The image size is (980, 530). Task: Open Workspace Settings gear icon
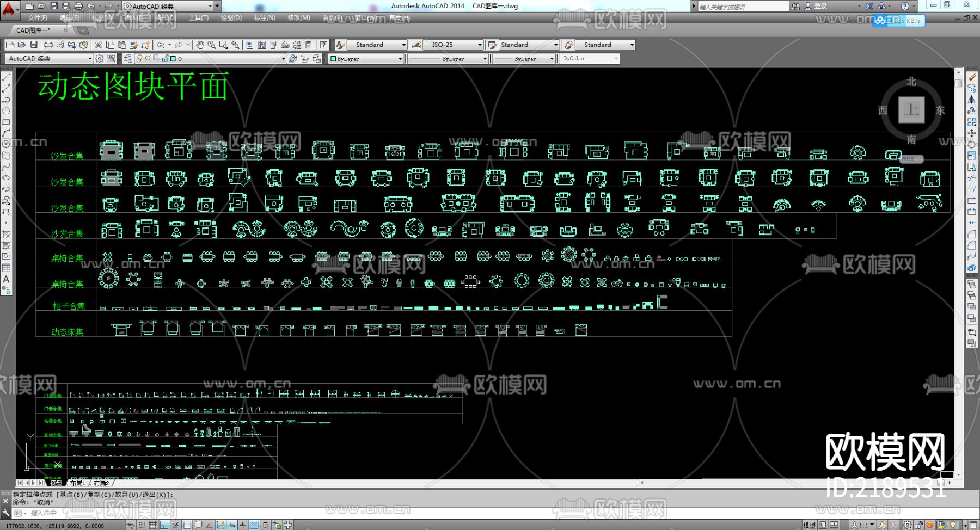point(100,59)
